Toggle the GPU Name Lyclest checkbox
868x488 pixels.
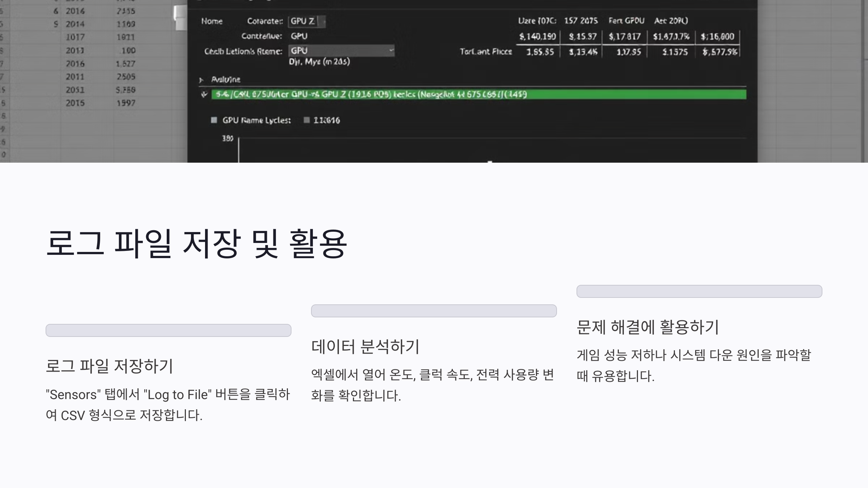(x=214, y=120)
